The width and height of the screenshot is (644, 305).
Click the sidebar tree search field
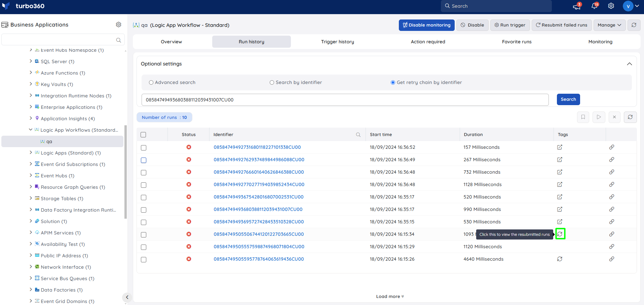(63, 40)
